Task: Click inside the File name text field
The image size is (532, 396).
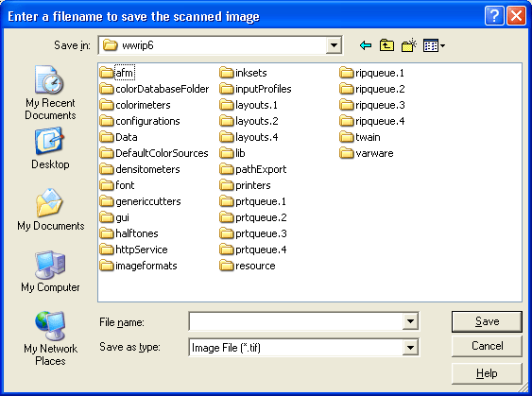Action: [x=296, y=321]
